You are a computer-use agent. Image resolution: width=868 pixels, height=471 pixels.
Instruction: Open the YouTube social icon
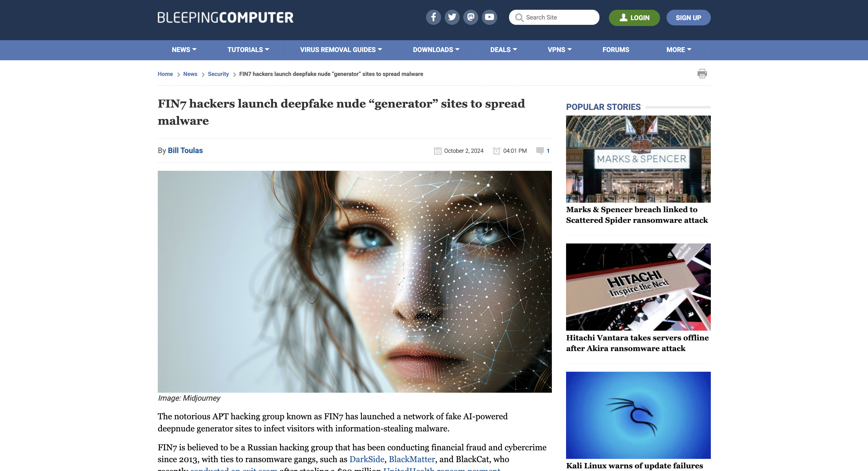pos(489,17)
